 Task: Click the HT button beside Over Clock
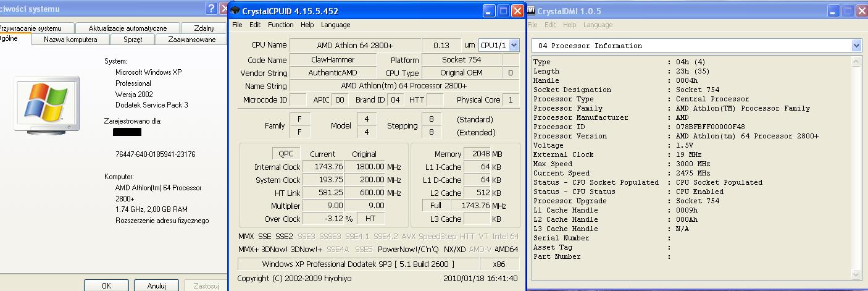click(370, 219)
